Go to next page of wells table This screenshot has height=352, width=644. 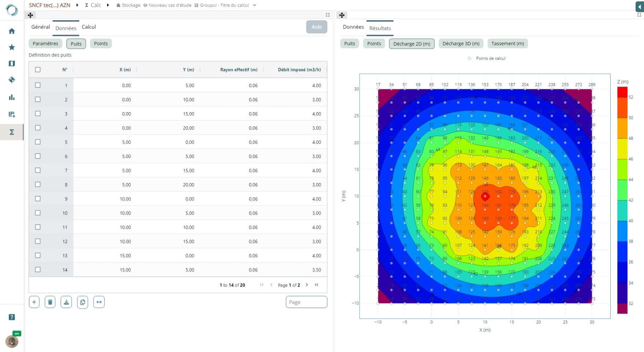(x=307, y=285)
